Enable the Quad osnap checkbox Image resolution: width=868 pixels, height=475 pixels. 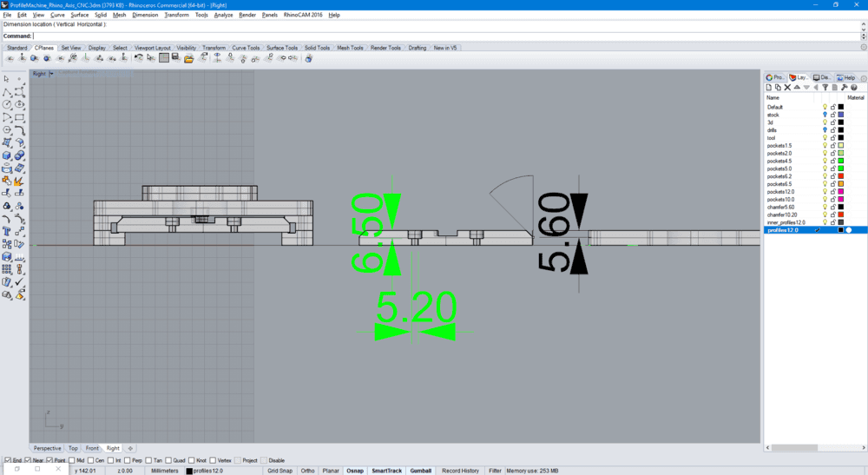click(168, 460)
